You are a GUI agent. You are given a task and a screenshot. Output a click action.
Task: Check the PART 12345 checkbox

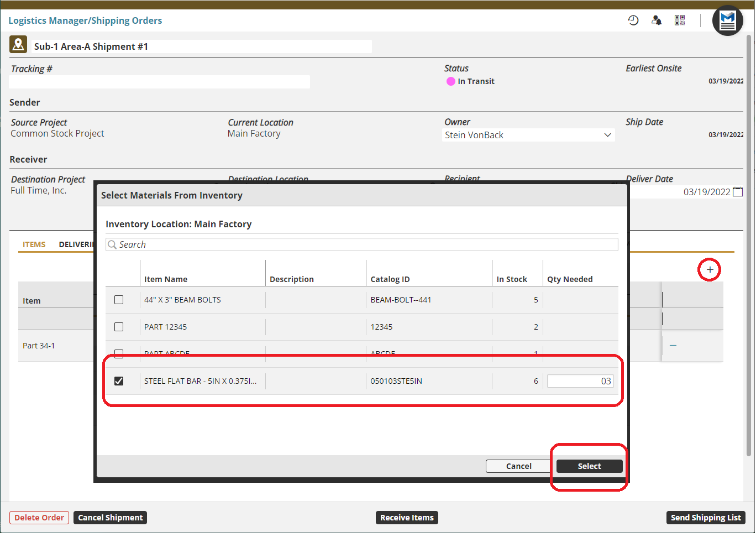tap(119, 327)
